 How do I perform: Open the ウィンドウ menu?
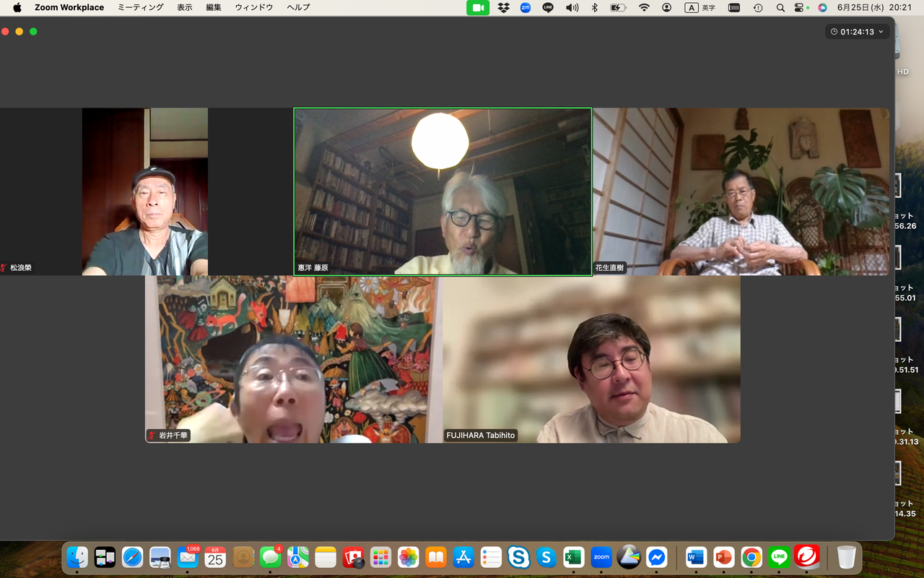(253, 7)
